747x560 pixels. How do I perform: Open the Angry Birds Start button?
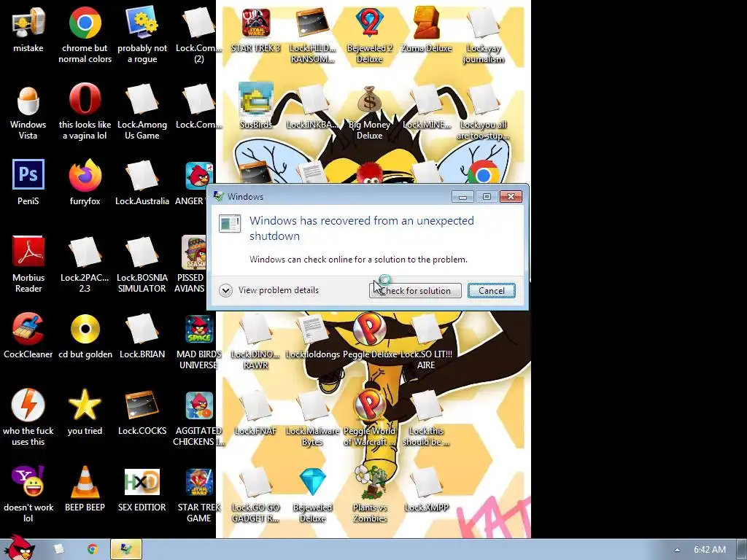(20, 548)
